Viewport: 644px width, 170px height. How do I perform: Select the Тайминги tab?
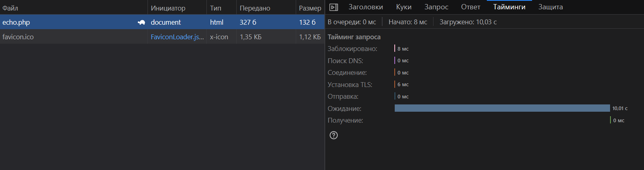click(x=509, y=7)
